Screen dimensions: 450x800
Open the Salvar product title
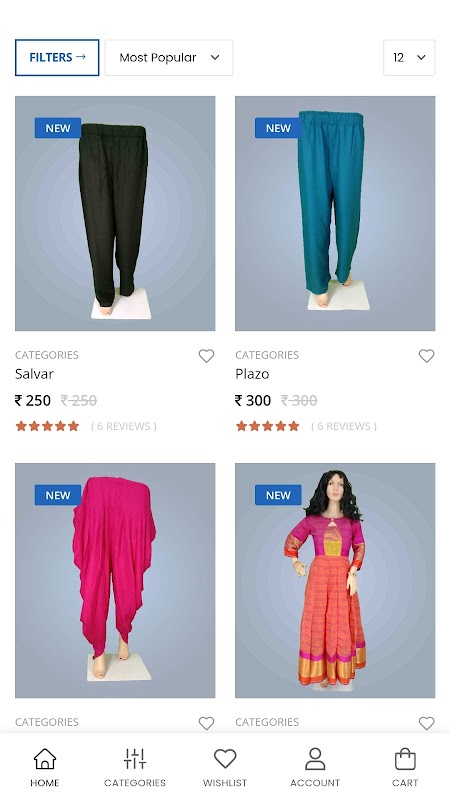34,374
